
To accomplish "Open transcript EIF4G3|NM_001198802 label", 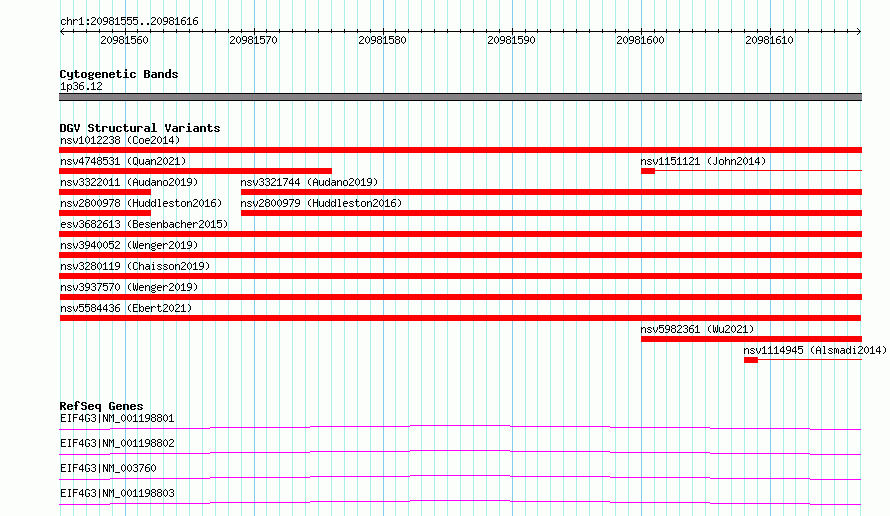I will point(117,443).
